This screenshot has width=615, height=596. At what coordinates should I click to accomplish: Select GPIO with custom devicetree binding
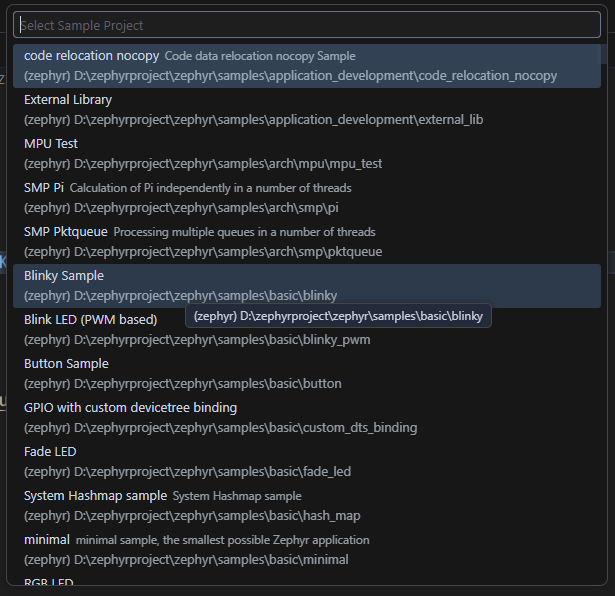[307, 418]
